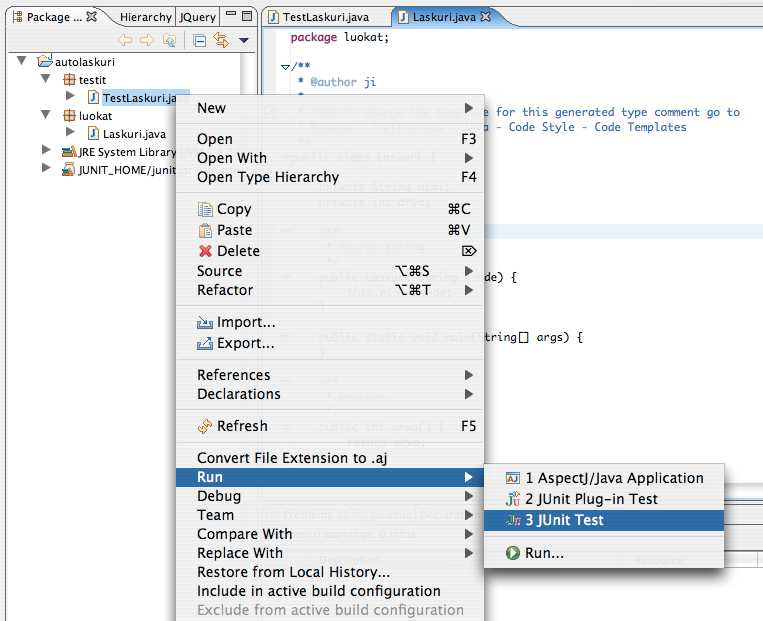Screen dimensions: 763x621
Task: Click the luokat package icon
Action: pos(70,116)
